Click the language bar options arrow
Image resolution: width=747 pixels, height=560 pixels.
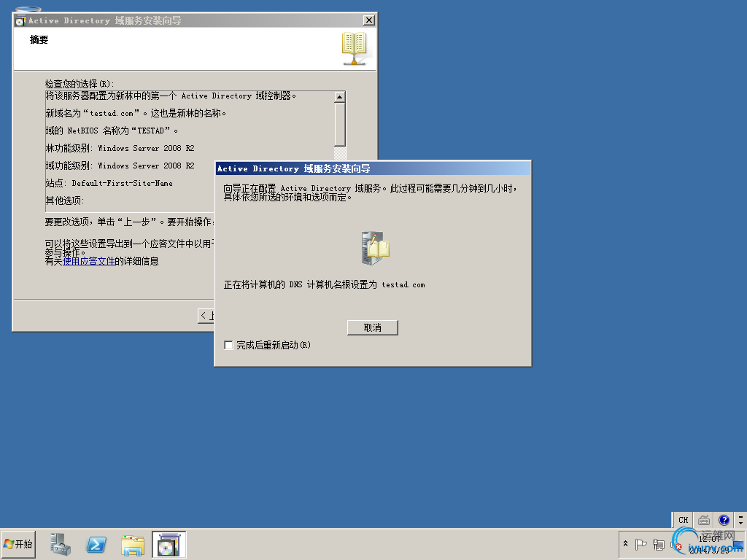tap(740, 523)
